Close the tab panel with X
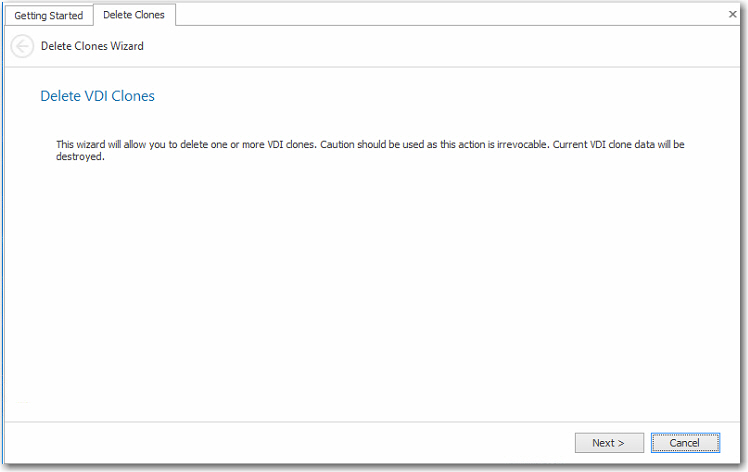This screenshot has height=472, width=748. click(x=732, y=15)
